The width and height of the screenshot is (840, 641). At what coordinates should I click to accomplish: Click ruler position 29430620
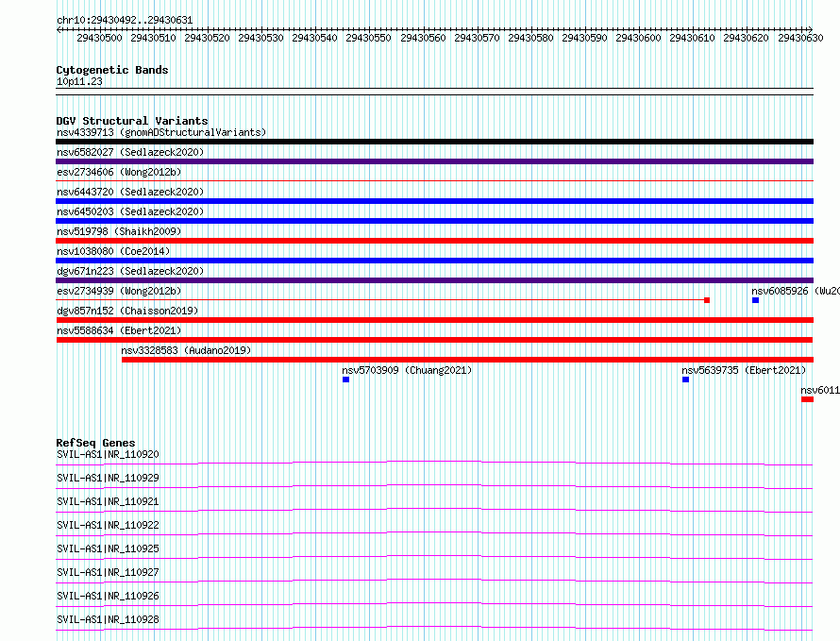click(747, 38)
